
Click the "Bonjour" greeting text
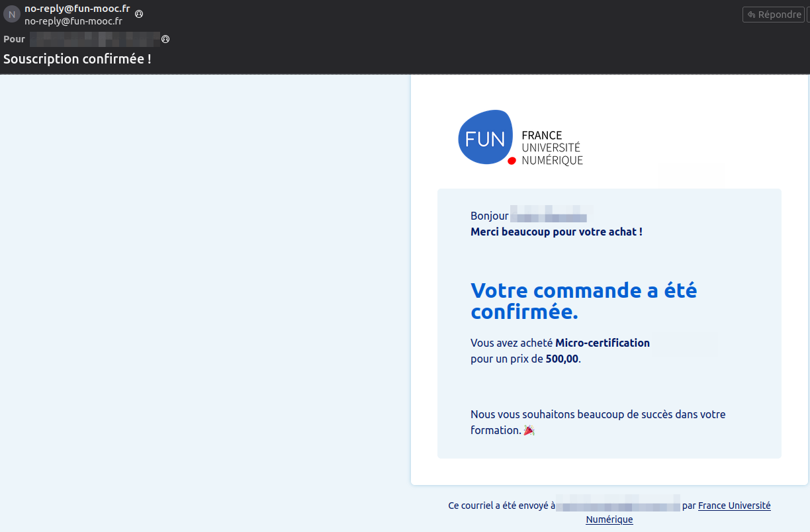tap(490, 216)
